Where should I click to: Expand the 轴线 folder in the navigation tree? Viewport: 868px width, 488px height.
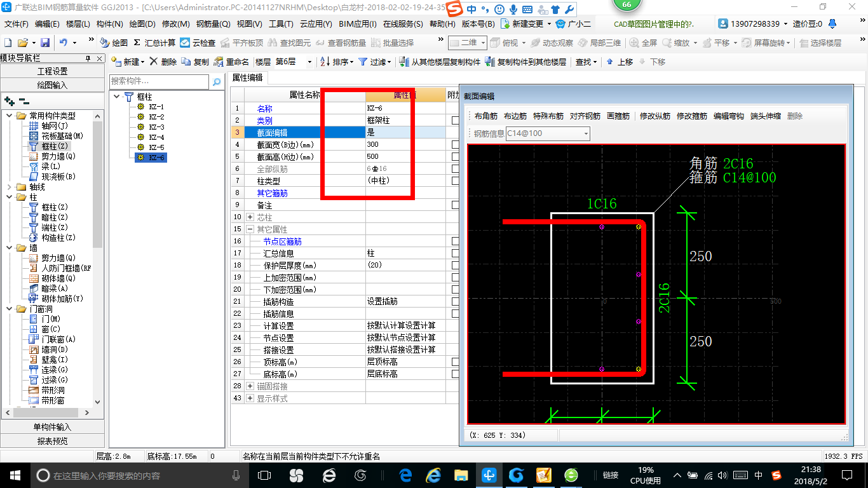(9, 187)
